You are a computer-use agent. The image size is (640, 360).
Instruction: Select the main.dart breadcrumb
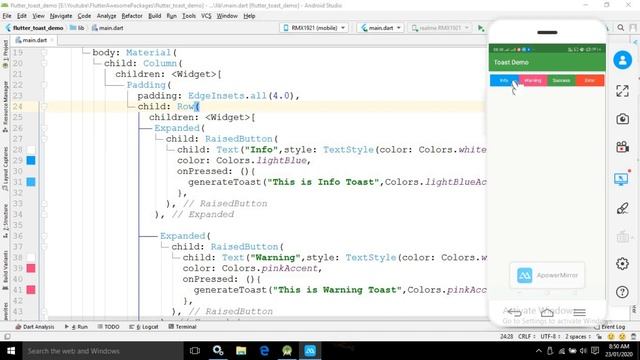(107, 28)
